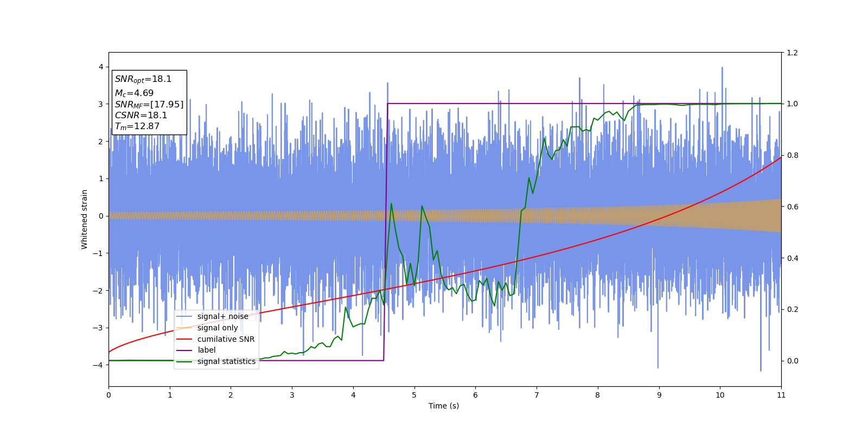Image resolution: width=868 pixels, height=434 pixels.
Task: Click the SNRMF=[17.95] annotation text
Action: pyautogui.click(x=149, y=104)
